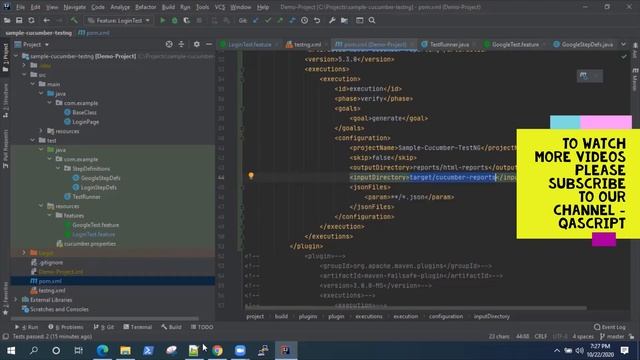Image resolution: width=640 pixels, height=360 pixels.
Task: Show hidden editor tabs dropdown
Action: pyautogui.click(x=623, y=44)
